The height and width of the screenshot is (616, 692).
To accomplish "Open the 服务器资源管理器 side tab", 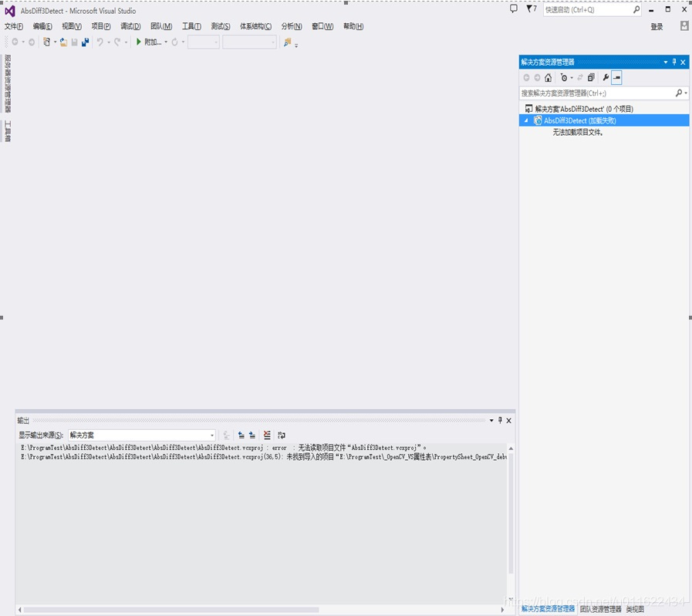I will click(8, 83).
